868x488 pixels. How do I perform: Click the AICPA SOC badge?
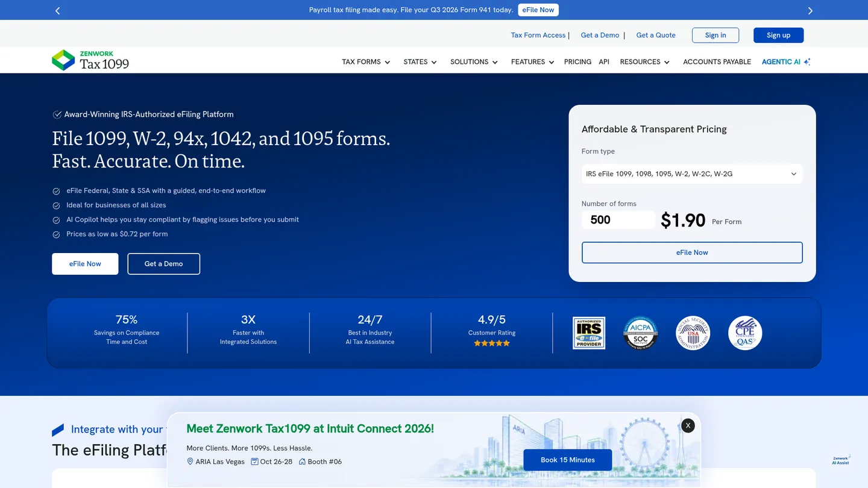tap(641, 333)
